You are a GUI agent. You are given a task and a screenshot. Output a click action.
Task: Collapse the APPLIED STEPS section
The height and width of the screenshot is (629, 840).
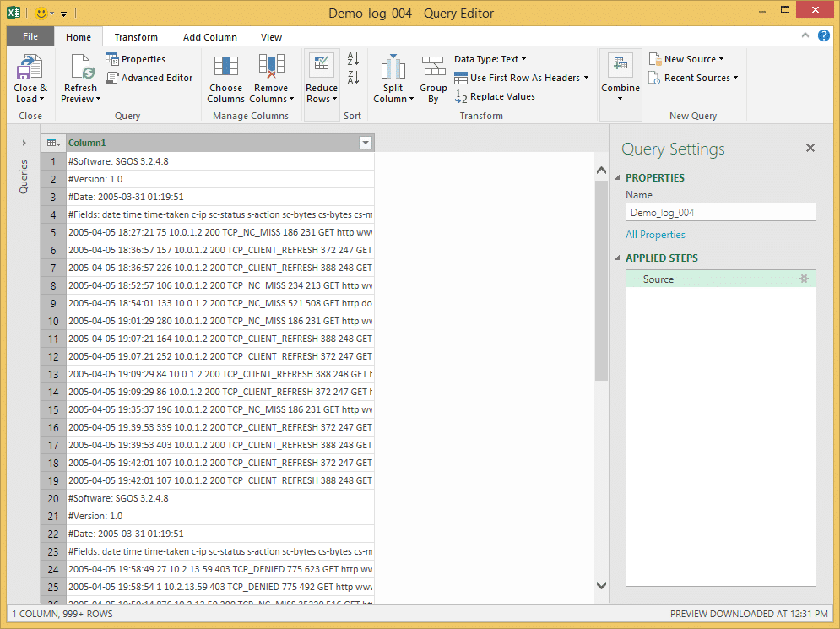point(617,258)
